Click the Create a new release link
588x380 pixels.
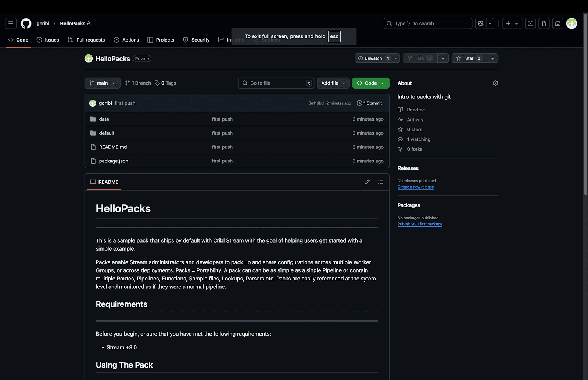[x=415, y=187]
